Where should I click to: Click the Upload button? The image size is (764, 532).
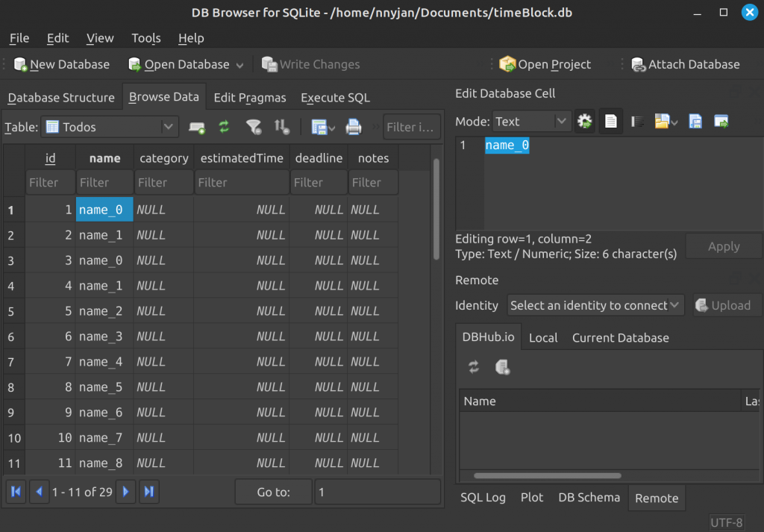727,305
